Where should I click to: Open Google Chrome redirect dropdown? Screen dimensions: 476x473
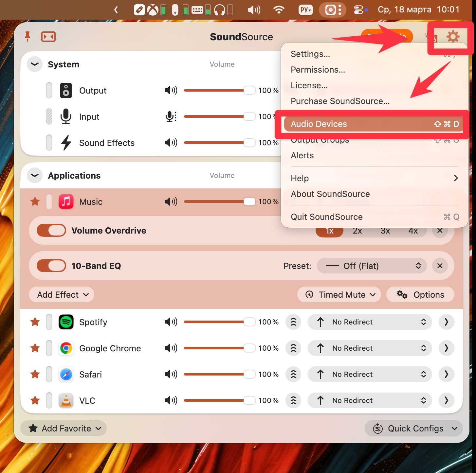(x=370, y=348)
